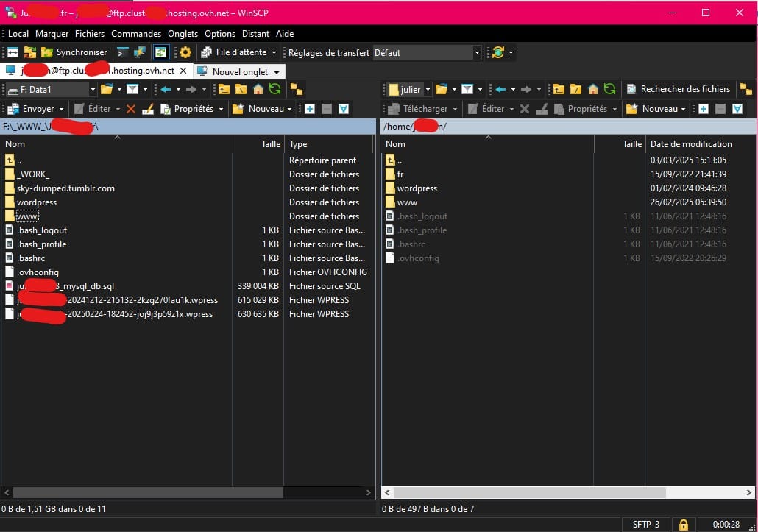Open the preferences gear icon

[x=185, y=52]
